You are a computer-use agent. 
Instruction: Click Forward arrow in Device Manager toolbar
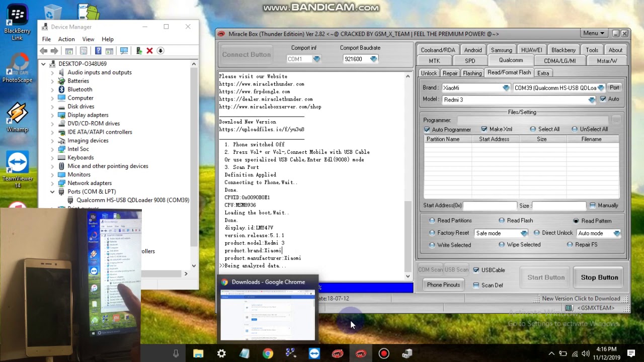pos(54,51)
